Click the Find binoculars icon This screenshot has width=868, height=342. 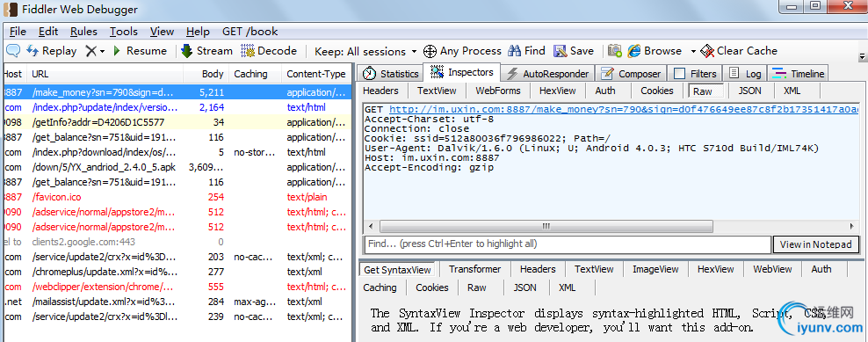coord(515,51)
